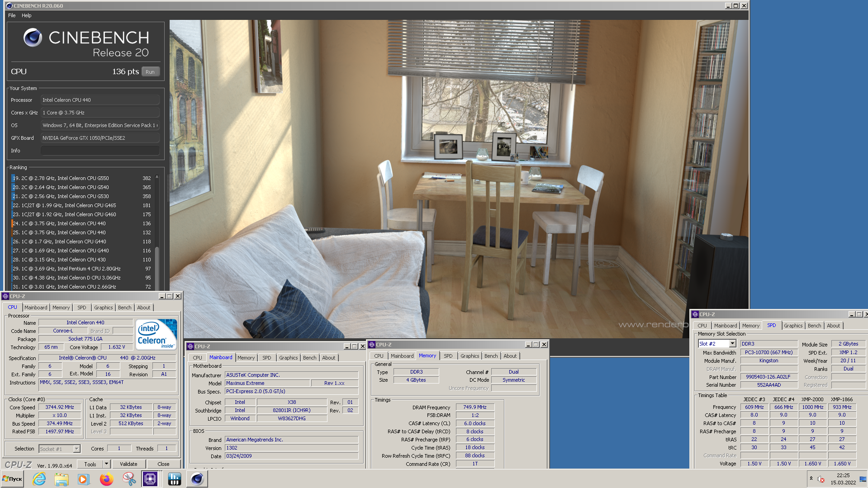868x488 pixels.
Task: Click Core Speed value 3744.92 MHz
Action: [60, 407]
